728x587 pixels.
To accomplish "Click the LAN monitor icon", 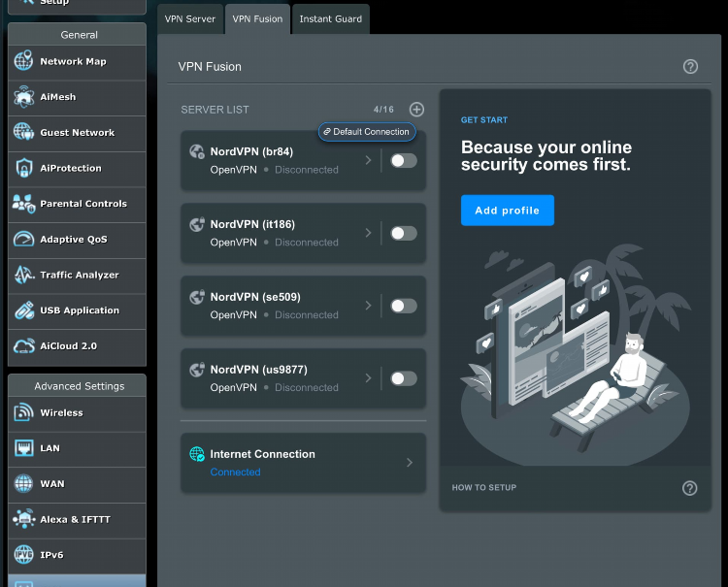I will coord(23,448).
